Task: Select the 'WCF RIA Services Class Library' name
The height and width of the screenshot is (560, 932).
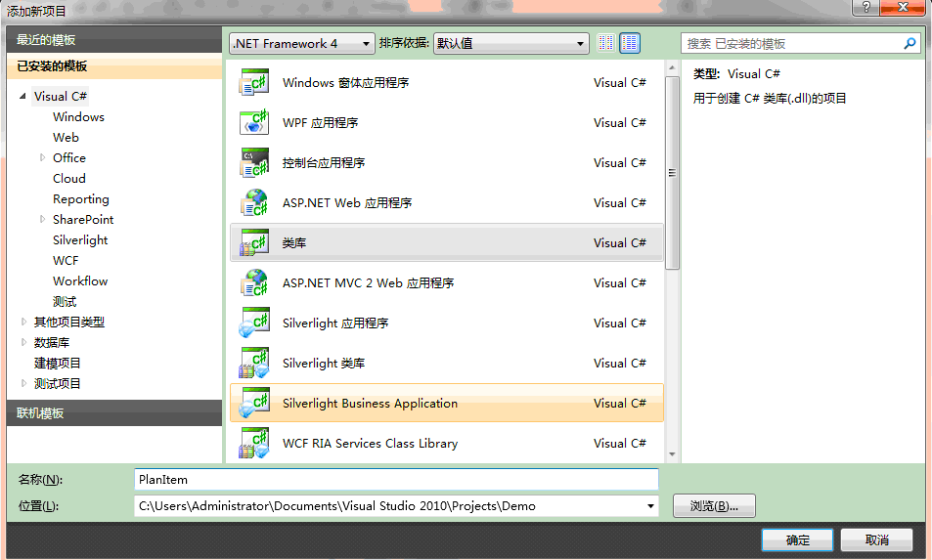Action: coord(370,444)
